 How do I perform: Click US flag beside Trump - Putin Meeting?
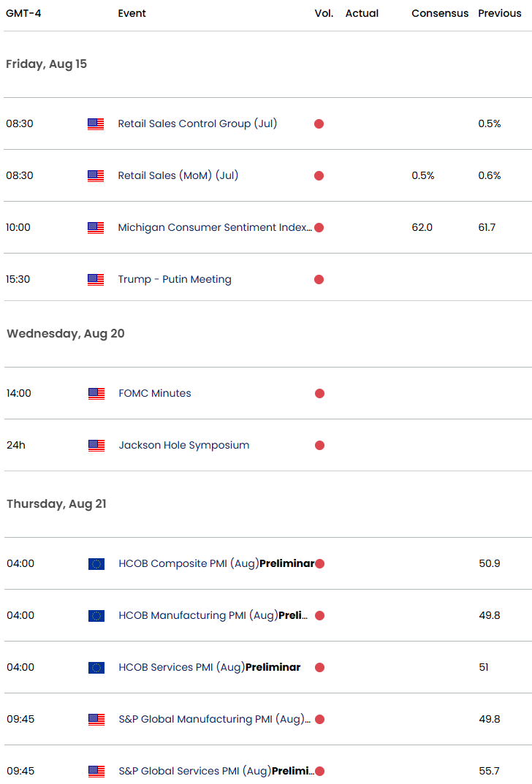coord(96,279)
